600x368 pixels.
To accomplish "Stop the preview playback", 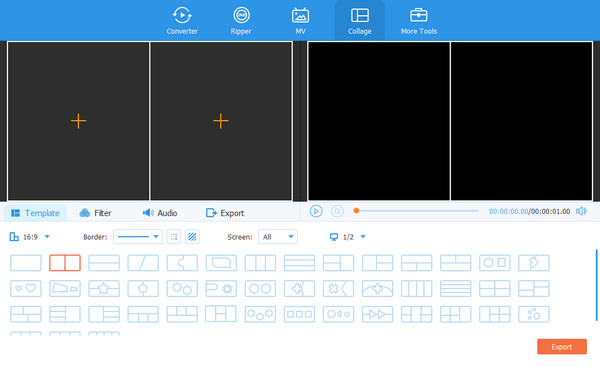I will tap(337, 211).
